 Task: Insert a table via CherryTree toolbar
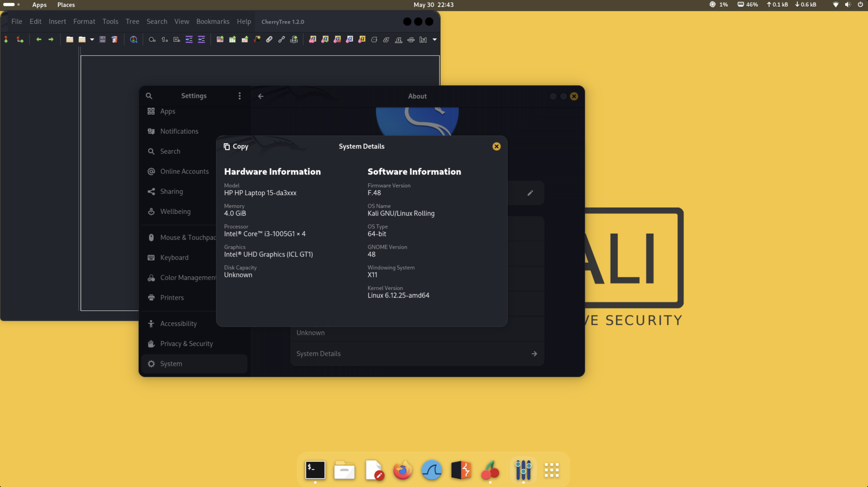click(x=232, y=39)
